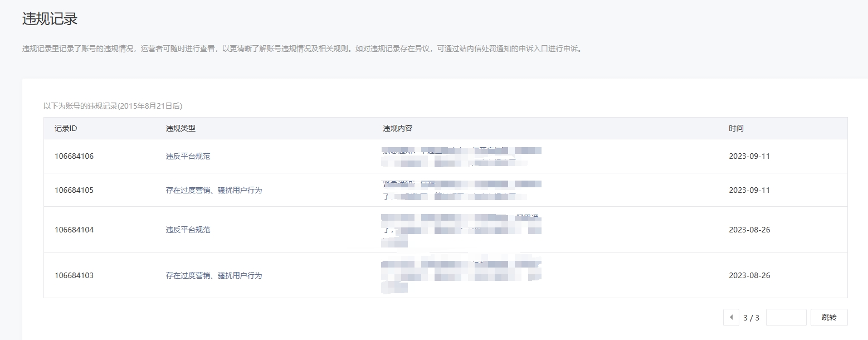
Task: View violation content of record 106684104
Action: (461, 230)
